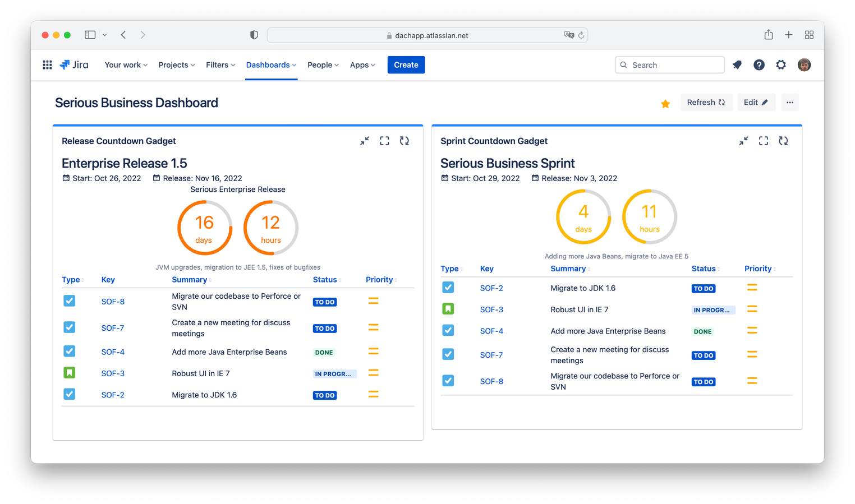Expand the Apps menu
This screenshot has width=855, height=504.
(x=362, y=65)
